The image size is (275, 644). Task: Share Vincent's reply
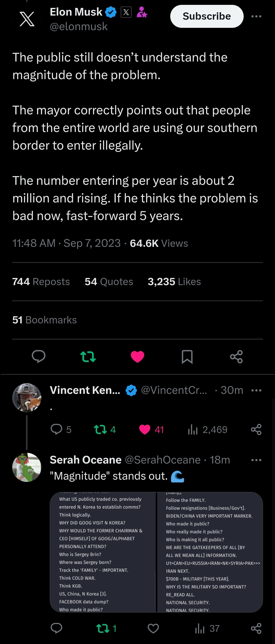[256, 429]
